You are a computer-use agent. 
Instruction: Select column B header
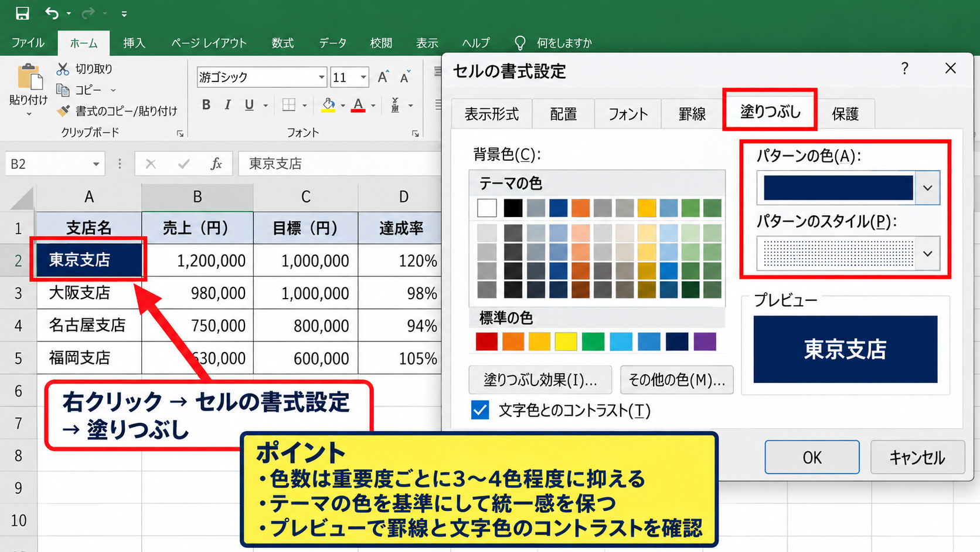pos(198,197)
